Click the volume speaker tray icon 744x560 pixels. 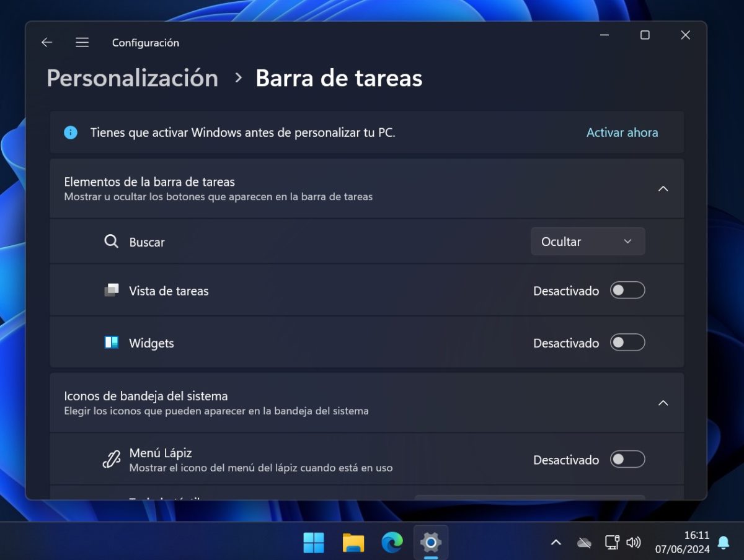coord(633,543)
